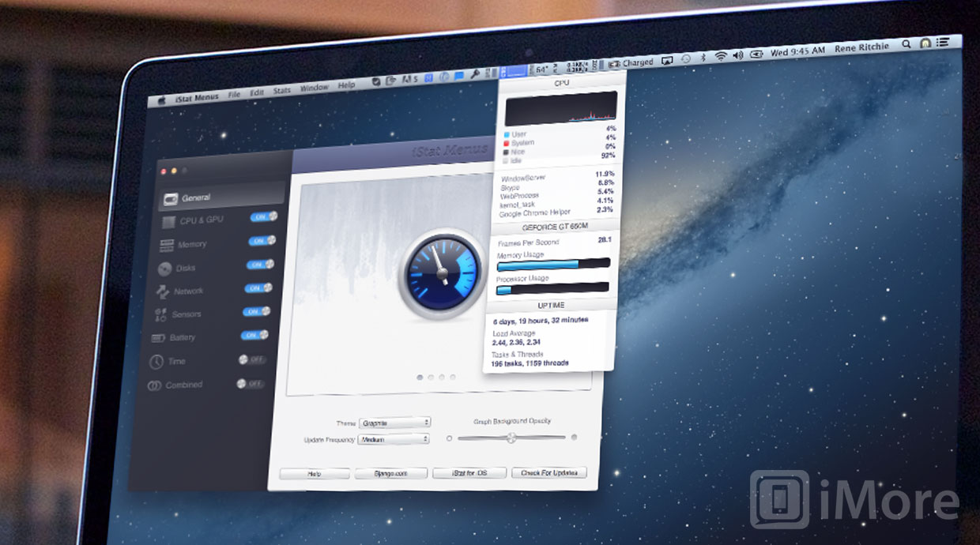
Task: Click the '6 days, 19 hours, 32 minutes' uptime
Action: pos(540,321)
